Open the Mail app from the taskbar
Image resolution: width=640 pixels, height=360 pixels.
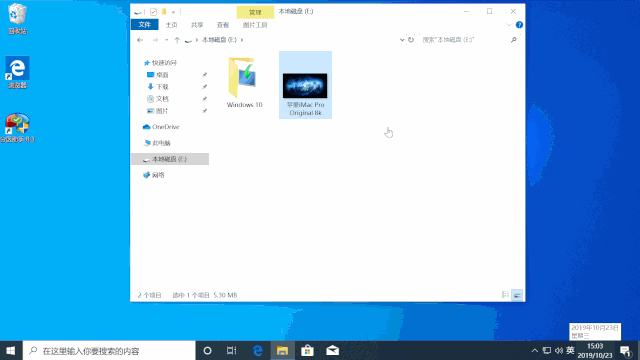coord(333,351)
